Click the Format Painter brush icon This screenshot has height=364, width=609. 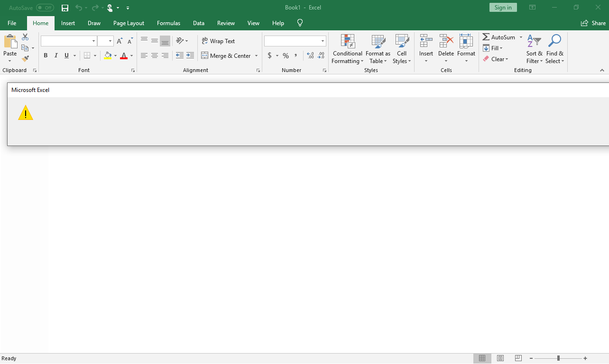(25, 59)
